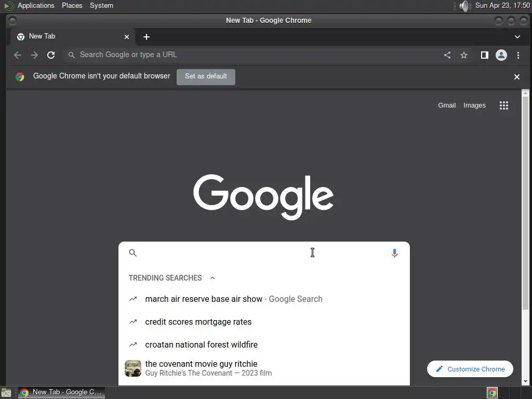The width and height of the screenshot is (532, 399).
Task: Click the Customize Chrome button
Action: point(470,369)
